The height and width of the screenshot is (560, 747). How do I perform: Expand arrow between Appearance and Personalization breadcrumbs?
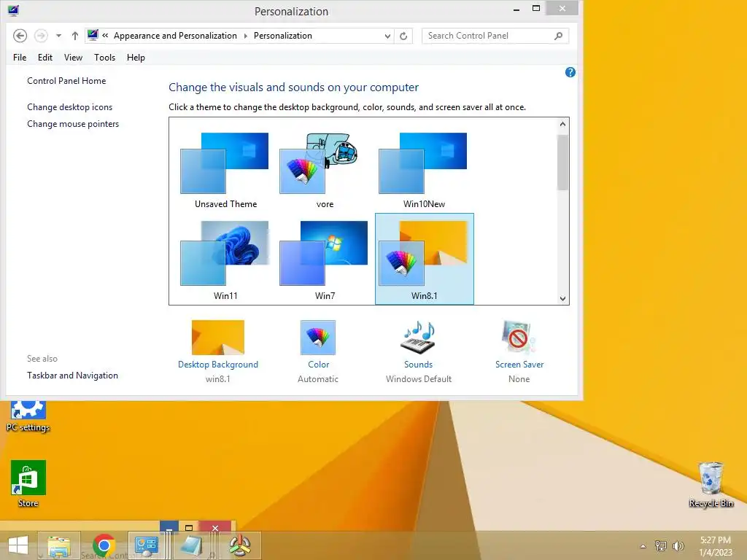point(245,36)
